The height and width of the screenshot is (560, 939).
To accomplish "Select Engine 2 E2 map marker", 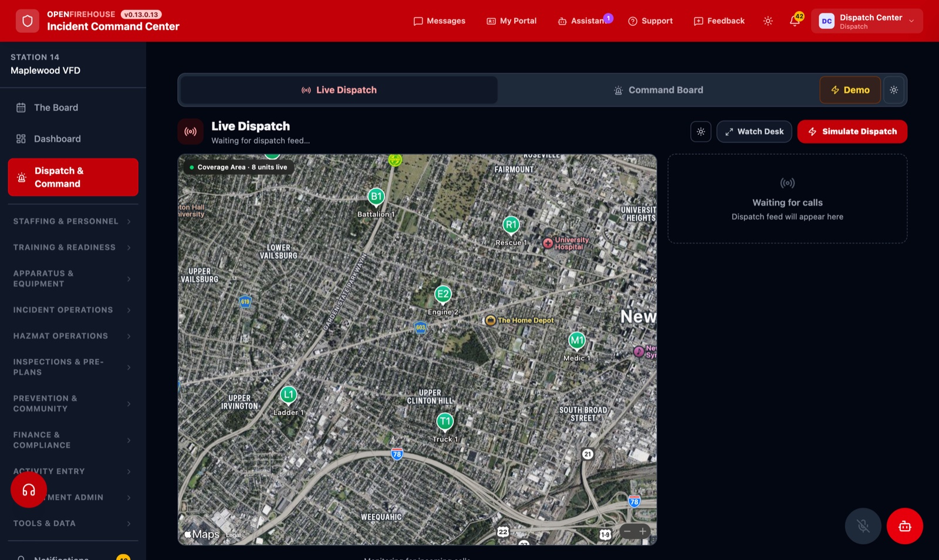I will coord(443,294).
